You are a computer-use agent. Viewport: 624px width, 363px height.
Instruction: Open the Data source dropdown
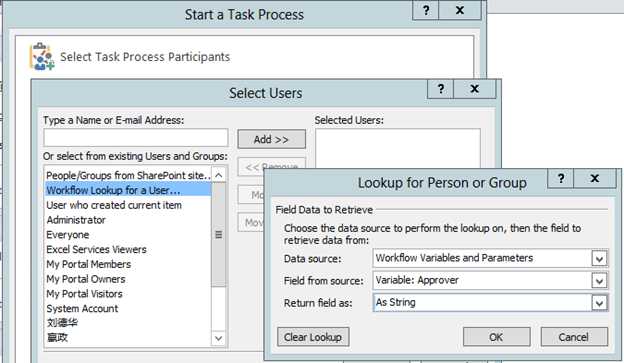point(599,259)
